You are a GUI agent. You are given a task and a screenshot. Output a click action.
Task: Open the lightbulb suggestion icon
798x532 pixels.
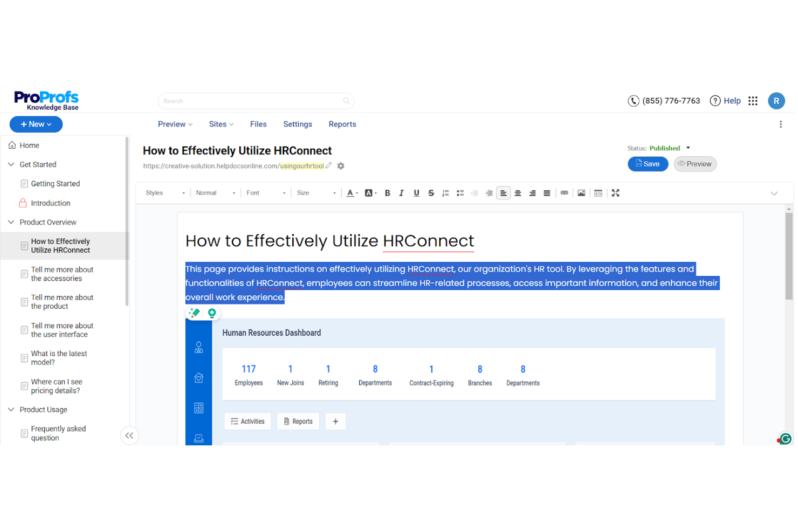211,312
